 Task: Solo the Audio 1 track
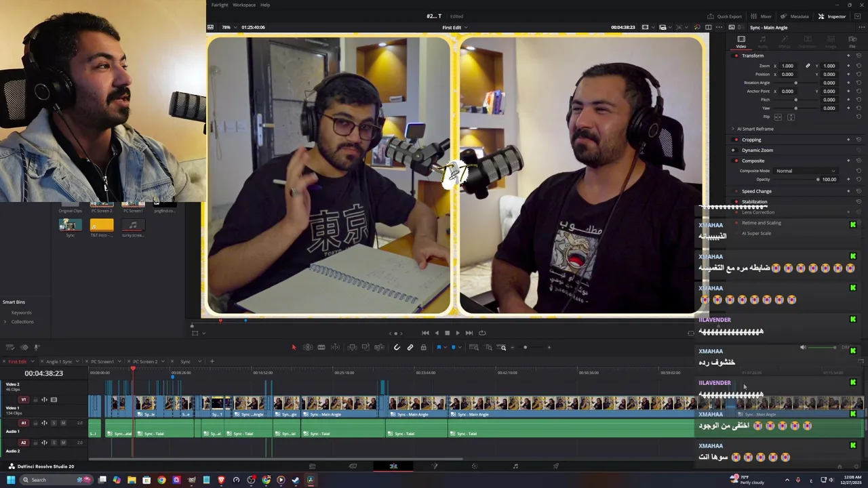pyautogui.click(x=54, y=423)
